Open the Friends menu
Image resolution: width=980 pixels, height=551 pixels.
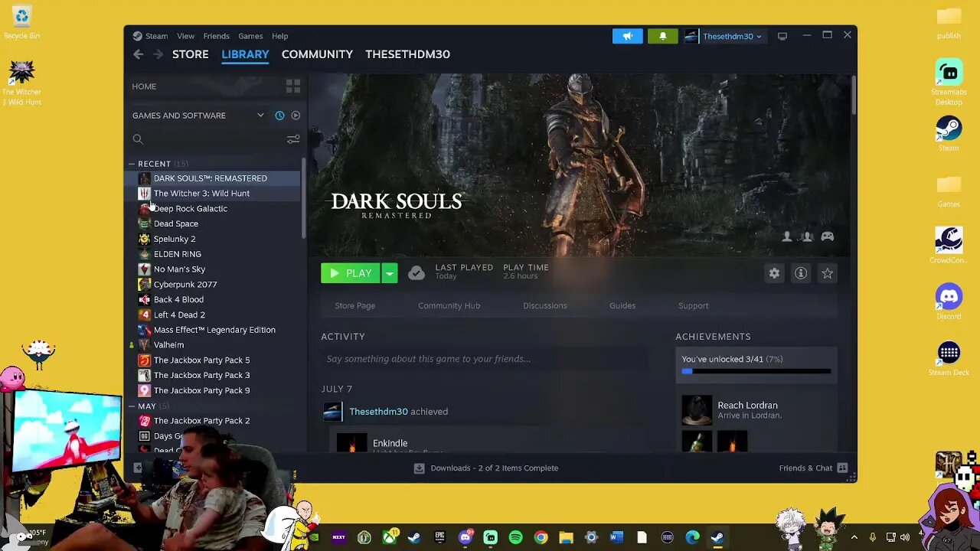coord(216,36)
